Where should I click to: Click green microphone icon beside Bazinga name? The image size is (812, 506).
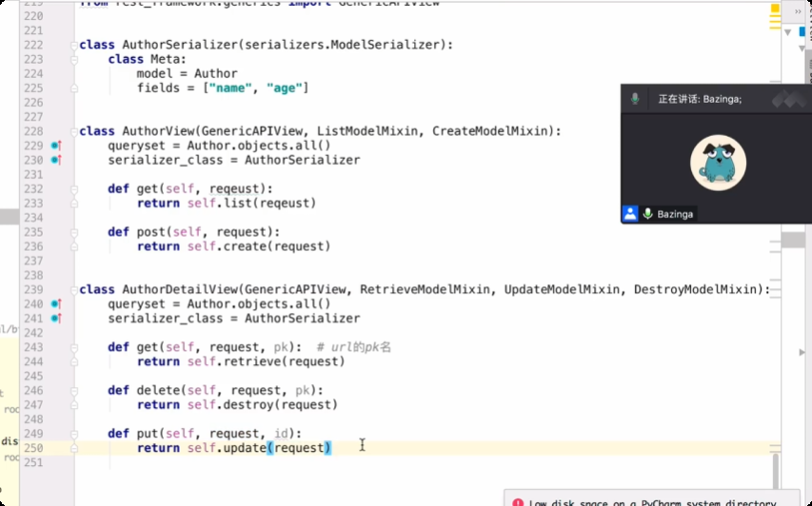(x=648, y=214)
